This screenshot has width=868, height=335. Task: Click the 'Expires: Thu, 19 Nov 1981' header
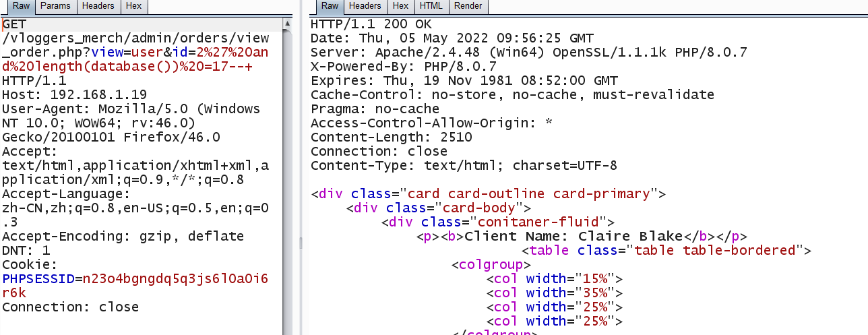(464, 80)
